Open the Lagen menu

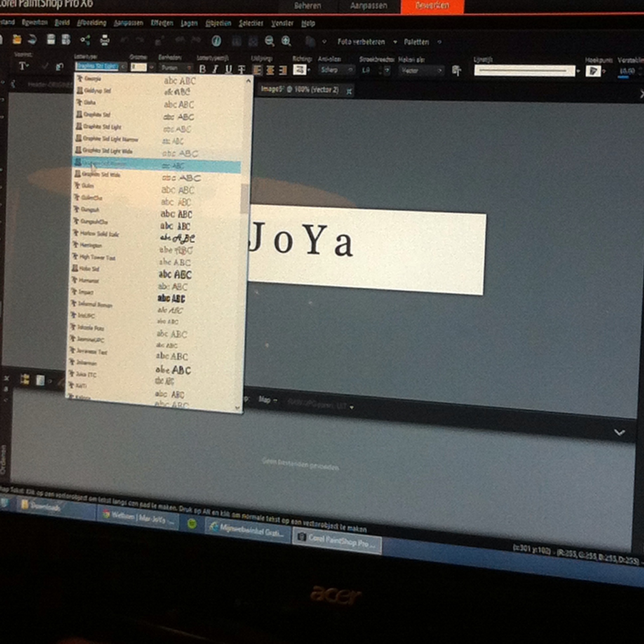[x=189, y=23]
